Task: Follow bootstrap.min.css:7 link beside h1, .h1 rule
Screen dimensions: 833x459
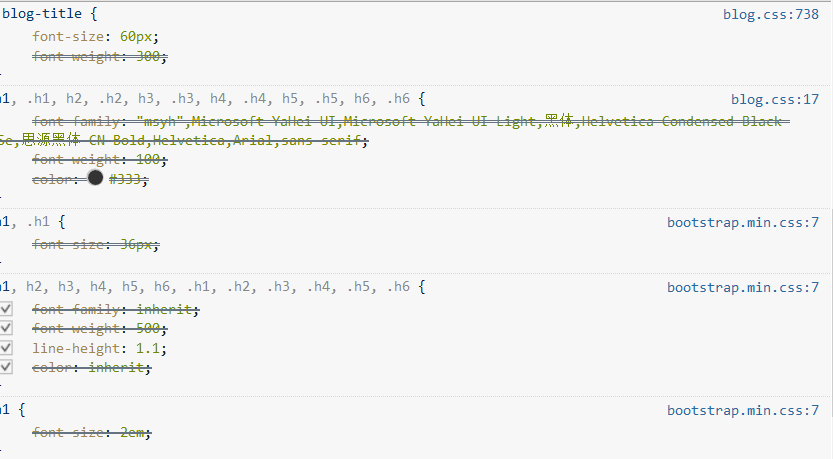Action: coord(743,223)
